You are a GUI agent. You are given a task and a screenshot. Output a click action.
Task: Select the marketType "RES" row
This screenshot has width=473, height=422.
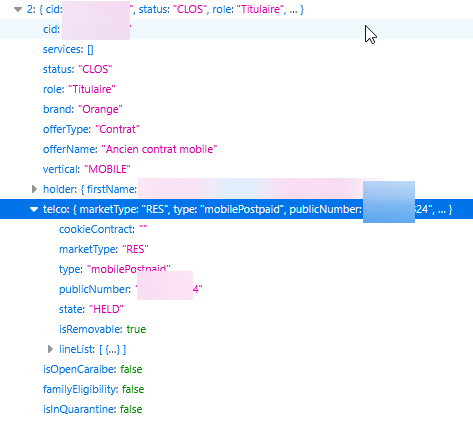[x=236, y=249]
